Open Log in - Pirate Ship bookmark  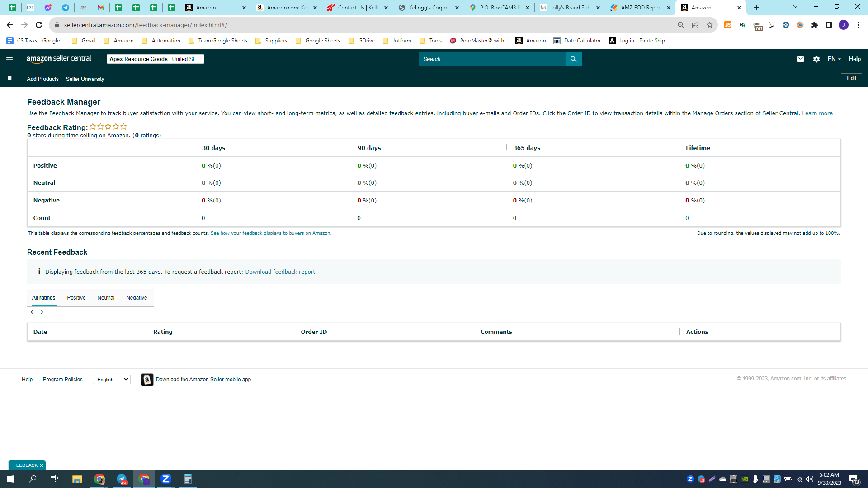tap(637, 41)
